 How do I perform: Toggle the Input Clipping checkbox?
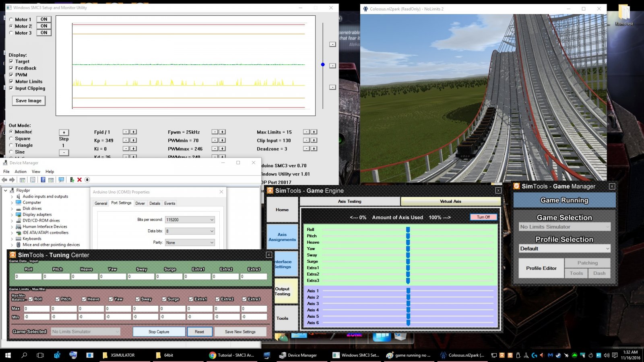pyautogui.click(x=11, y=88)
